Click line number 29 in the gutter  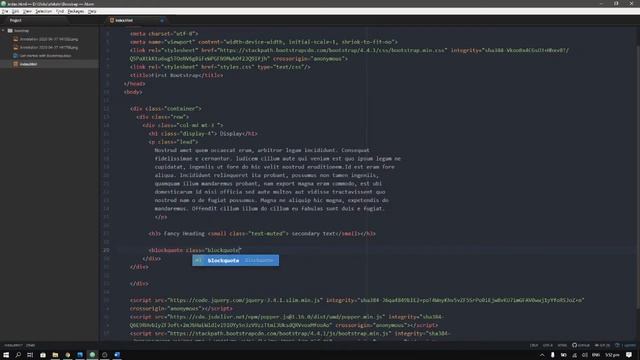(x=107, y=250)
